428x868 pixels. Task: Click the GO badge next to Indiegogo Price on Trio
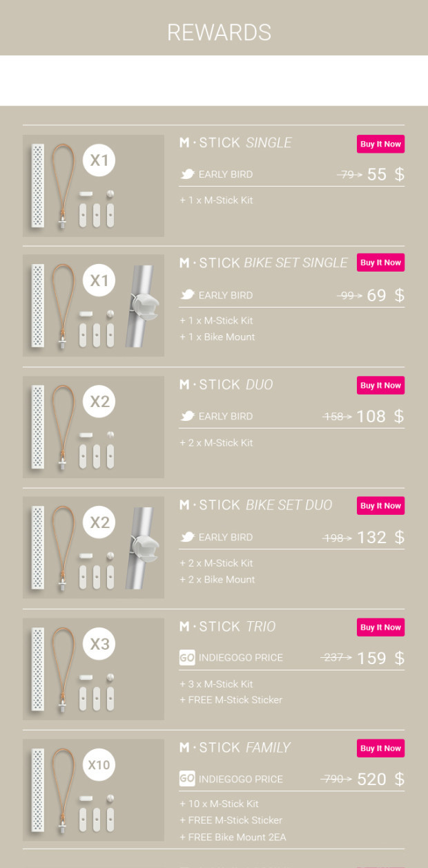click(x=186, y=658)
